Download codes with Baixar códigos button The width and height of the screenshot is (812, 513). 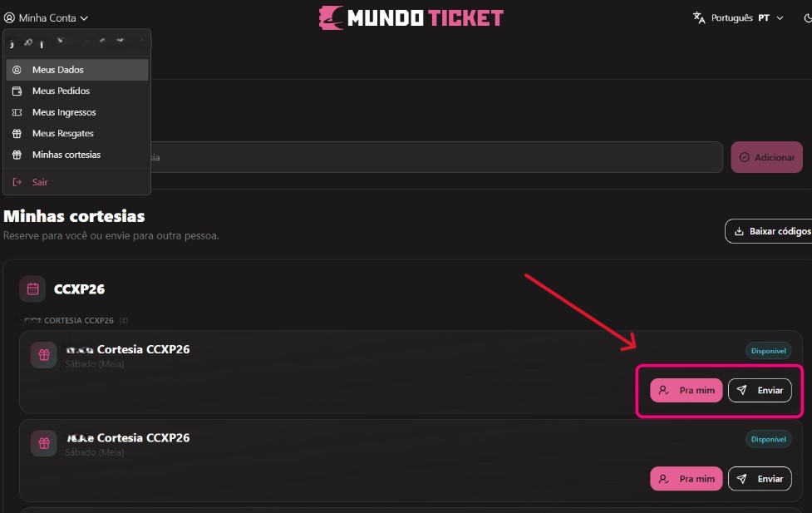[x=769, y=231]
